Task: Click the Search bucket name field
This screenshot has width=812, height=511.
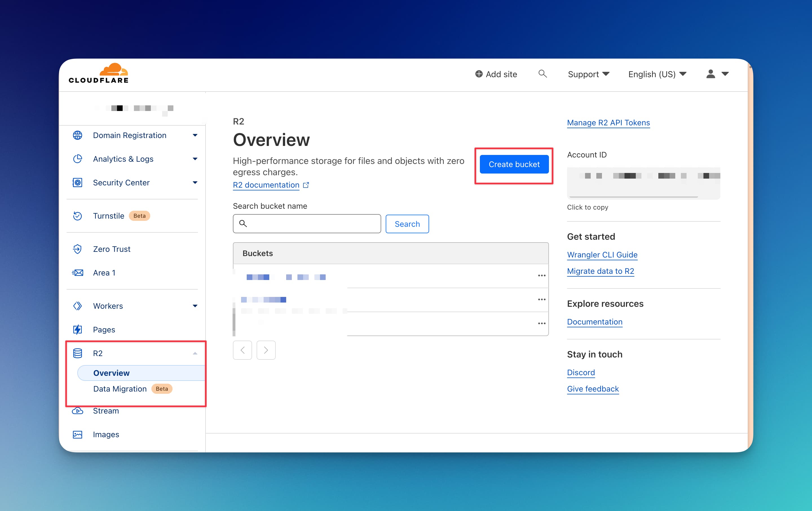Action: click(x=307, y=224)
